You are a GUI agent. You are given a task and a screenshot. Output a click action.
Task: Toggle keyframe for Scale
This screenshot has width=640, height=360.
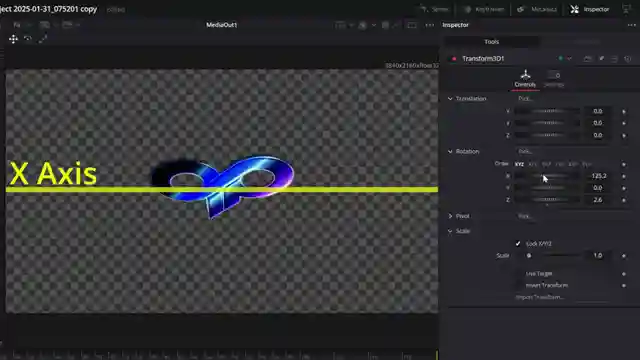pos(624,256)
